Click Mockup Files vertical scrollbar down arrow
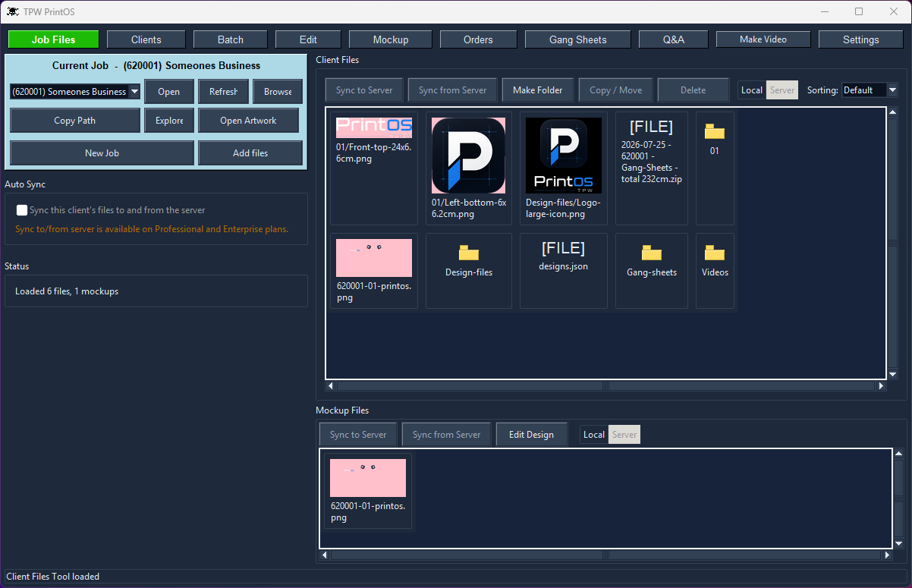The image size is (912, 588). click(x=899, y=544)
